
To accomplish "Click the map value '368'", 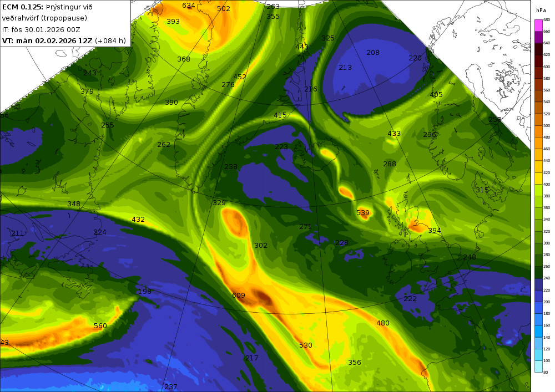I will 184,59.
